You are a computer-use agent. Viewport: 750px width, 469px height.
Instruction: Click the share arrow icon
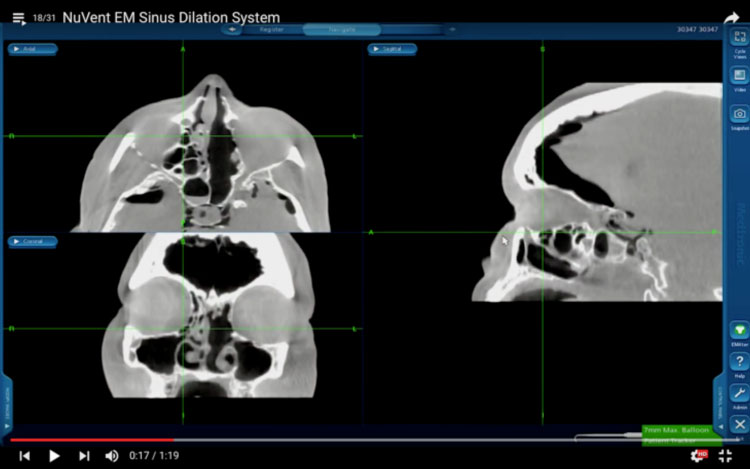coord(731,18)
